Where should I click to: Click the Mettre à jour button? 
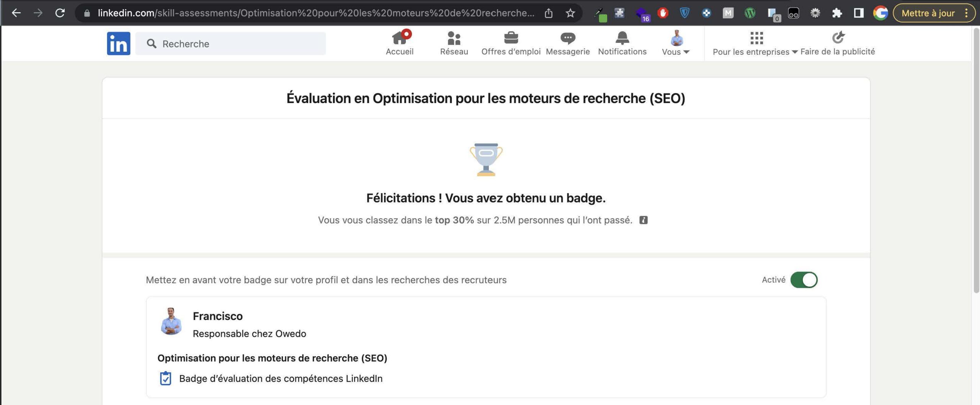[x=928, y=13]
